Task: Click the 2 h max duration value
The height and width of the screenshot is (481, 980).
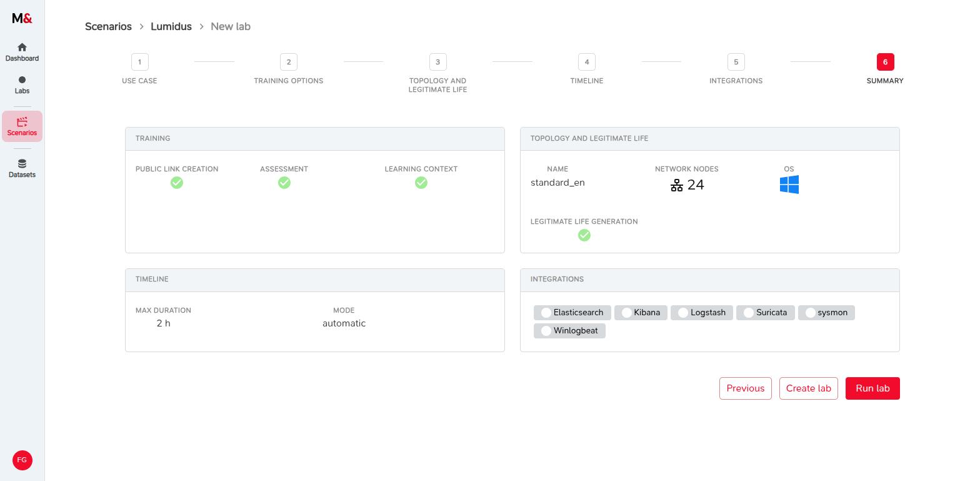Action: point(164,323)
